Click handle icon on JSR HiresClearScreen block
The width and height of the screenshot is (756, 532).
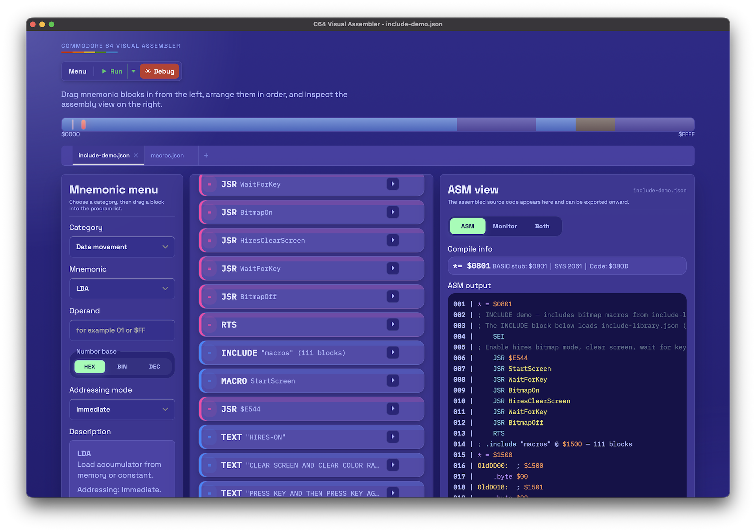(209, 240)
